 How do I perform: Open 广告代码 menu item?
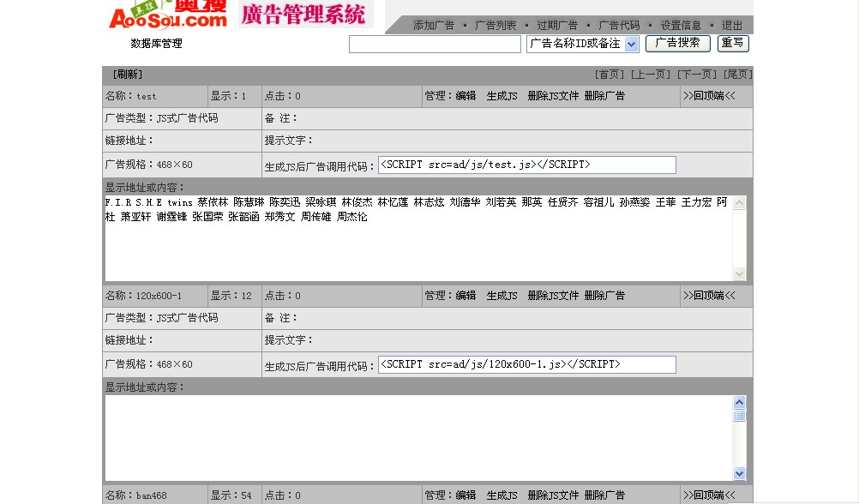[619, 25]
